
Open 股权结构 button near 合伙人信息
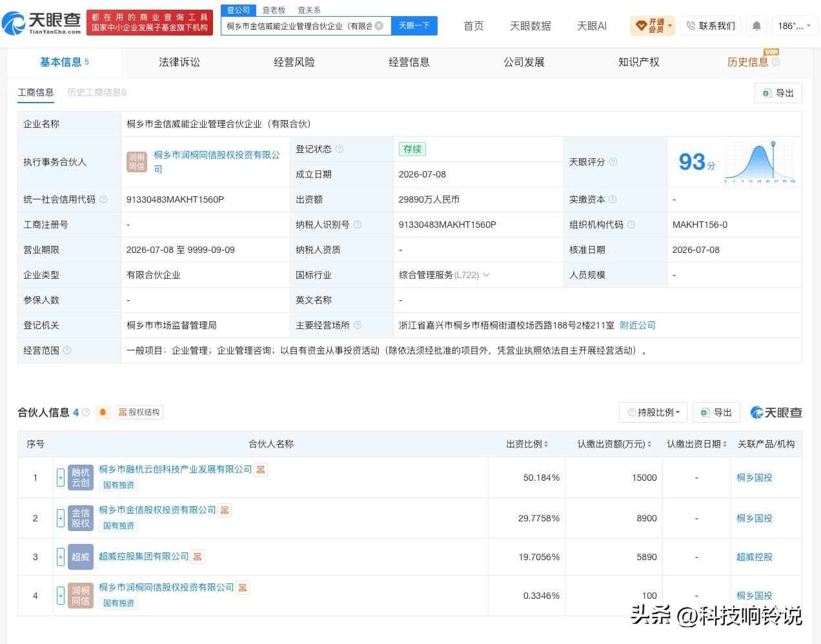click(139, 412)
